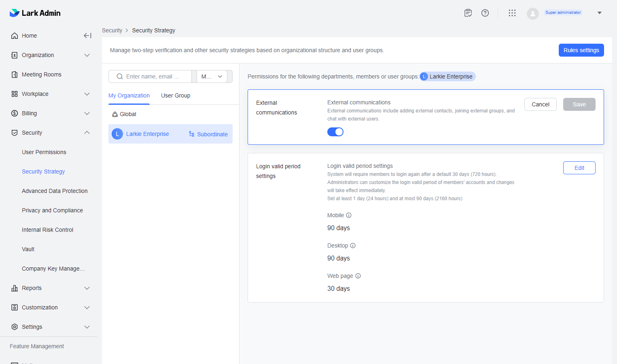Viewport: 617px width, 364px height.
Task: Toggle the External communications switch
Action: [x=335, y=132]
